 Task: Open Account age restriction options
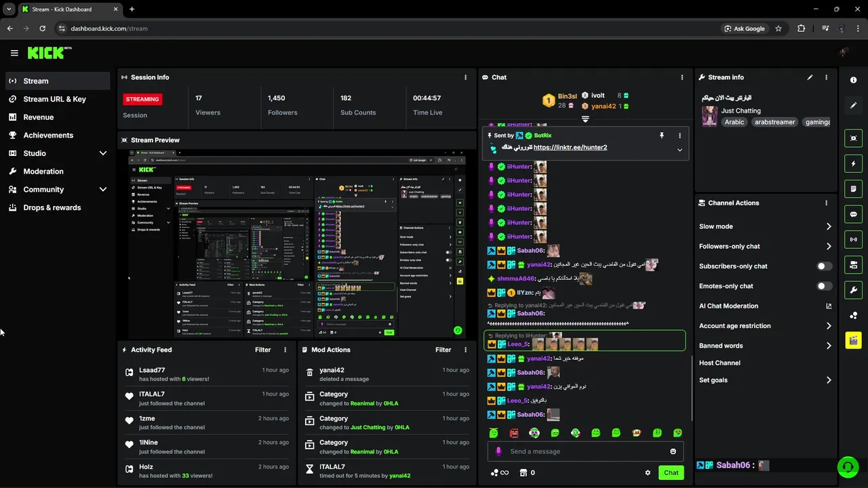coord(765,326)
